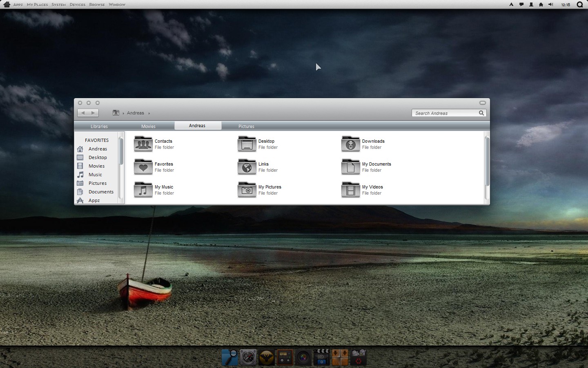Viewport: 588px width, 368px height.
Task: Click the home tray icon near volume
Action: [x=541, y=4]
